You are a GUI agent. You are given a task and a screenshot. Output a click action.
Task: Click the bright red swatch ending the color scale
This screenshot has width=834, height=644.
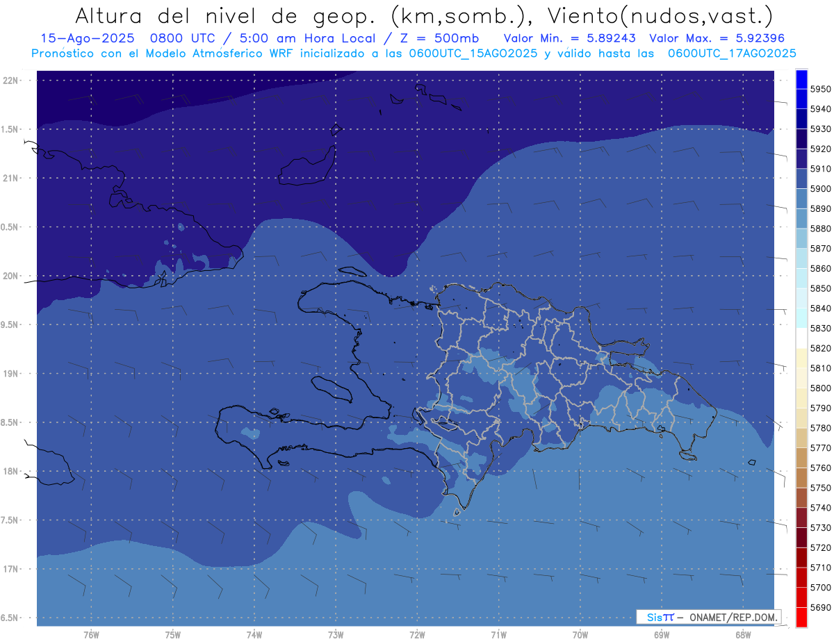801,617
